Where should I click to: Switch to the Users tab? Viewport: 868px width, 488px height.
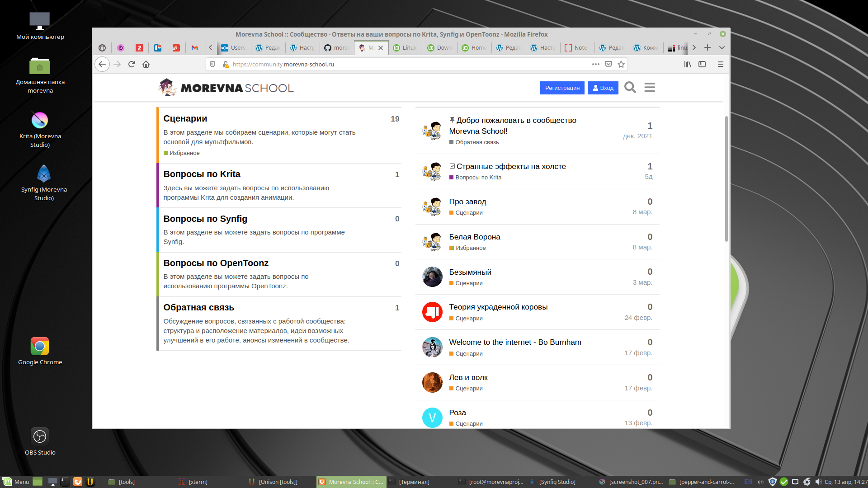[233, 47]
